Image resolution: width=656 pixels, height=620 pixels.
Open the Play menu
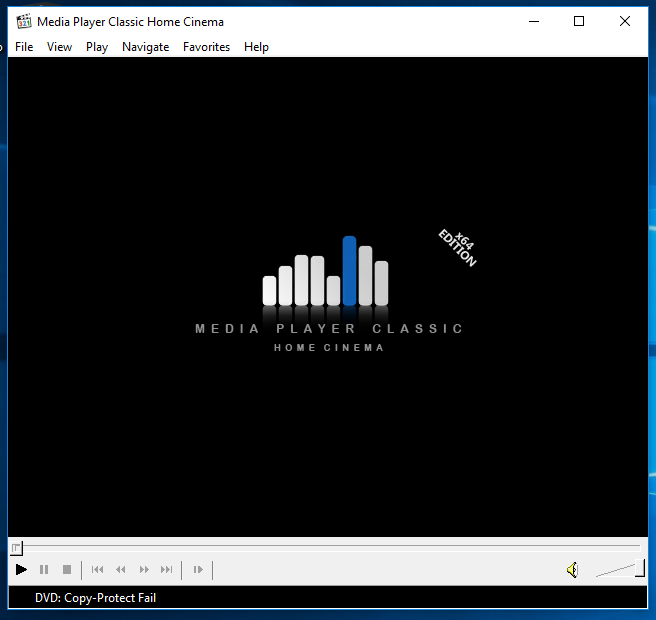[97, 47]
